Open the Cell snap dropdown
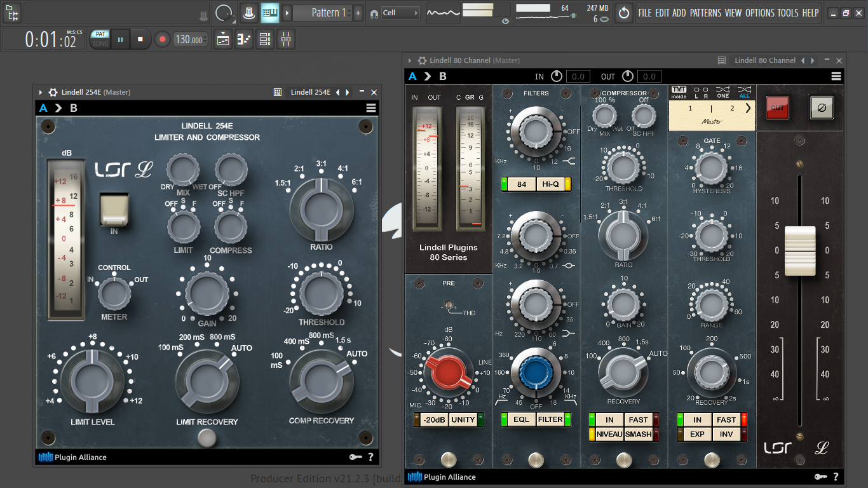Image resolution: width=868 pixels, height=488 pixels. coord(400,13)
